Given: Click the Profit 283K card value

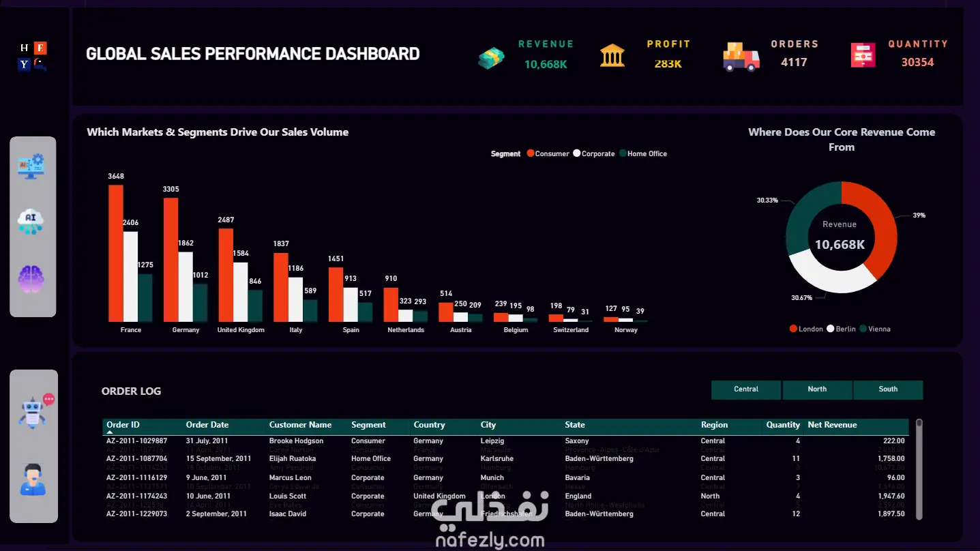Looking at the screenshot, I should (x=668, y=64).
